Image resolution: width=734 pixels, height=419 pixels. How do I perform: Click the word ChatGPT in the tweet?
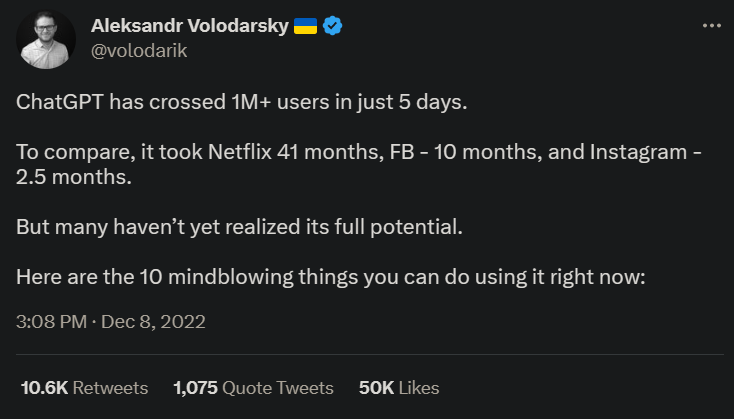pyautogui.click(x=59, y=102)
